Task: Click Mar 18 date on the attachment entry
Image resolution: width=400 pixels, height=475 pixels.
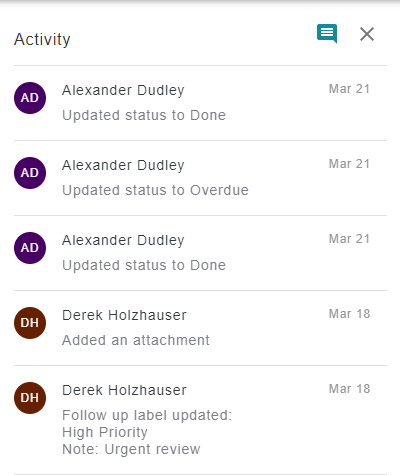Action: tap(349, 314)
